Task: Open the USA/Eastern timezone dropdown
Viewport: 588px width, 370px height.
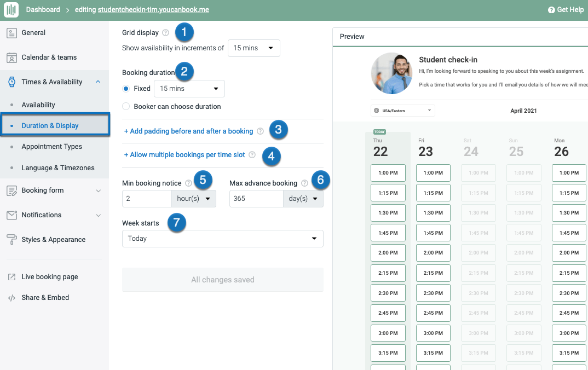Action: (402, 110)
